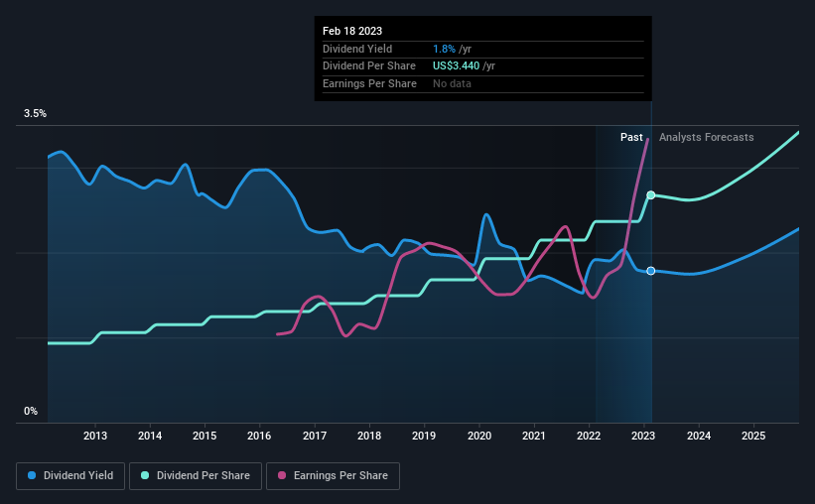Click the 2021 x-axis year label
815x504 pixels.
tap(533, 436)
